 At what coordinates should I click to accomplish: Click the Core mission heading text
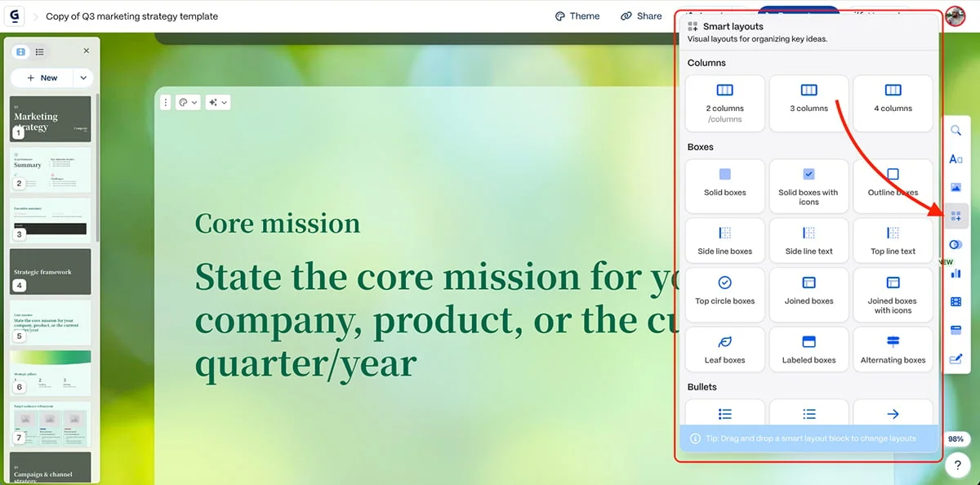(277, 224)
